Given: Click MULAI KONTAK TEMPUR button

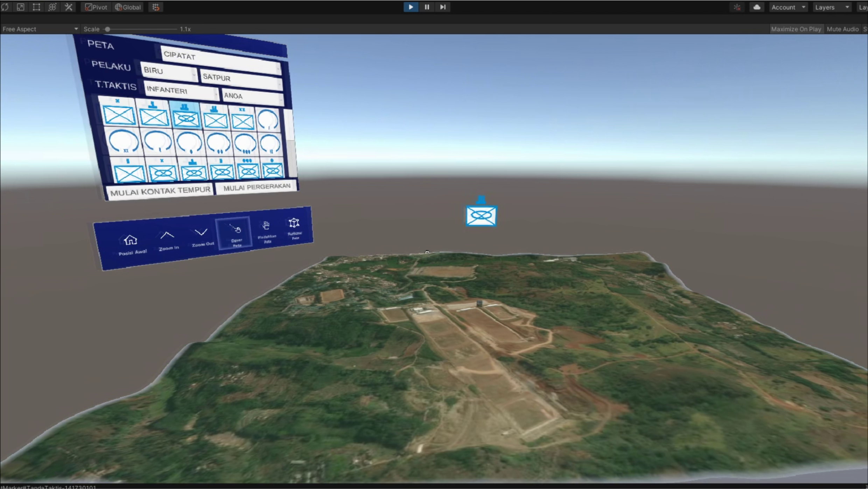Looking at the screenshot, I should tap(160, 191).
